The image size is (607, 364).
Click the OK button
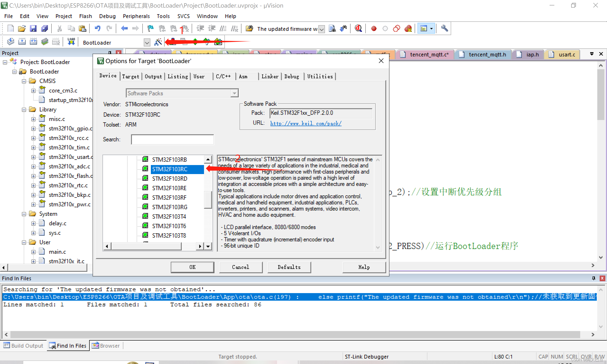[x=192, y=267]
